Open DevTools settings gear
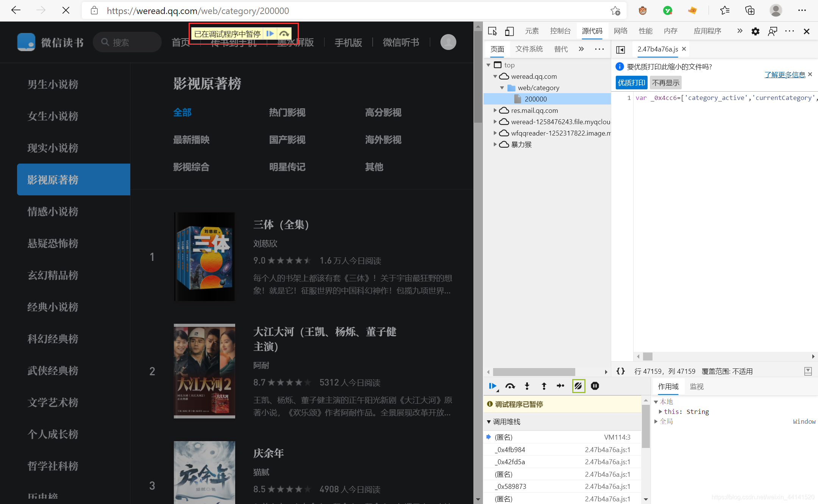818x504 pixels. click(755, 31)
